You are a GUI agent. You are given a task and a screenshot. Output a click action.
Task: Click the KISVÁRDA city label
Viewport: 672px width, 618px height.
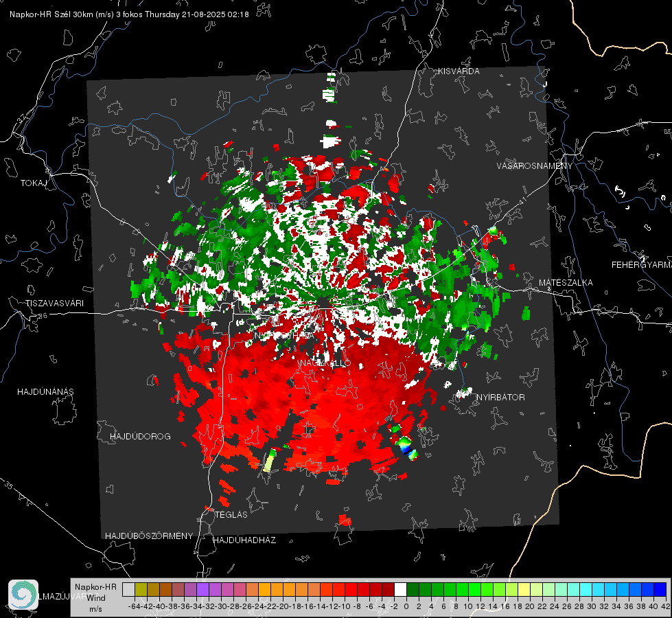coord(459,71)
